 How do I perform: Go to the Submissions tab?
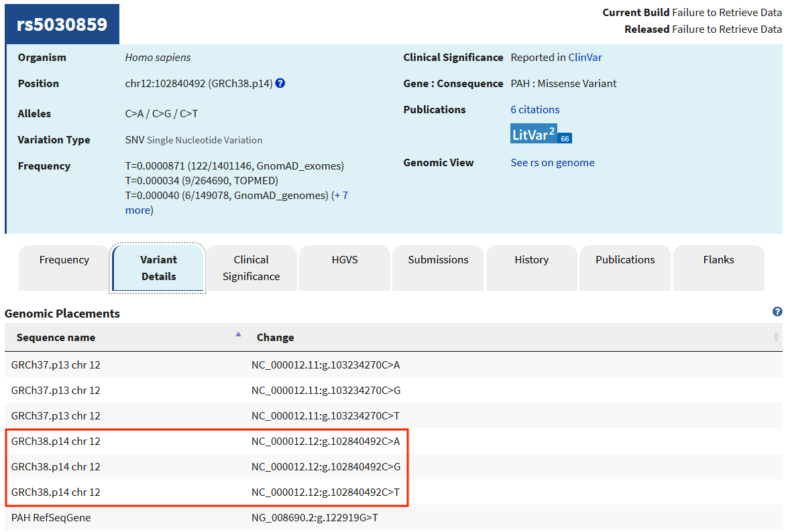438,268
